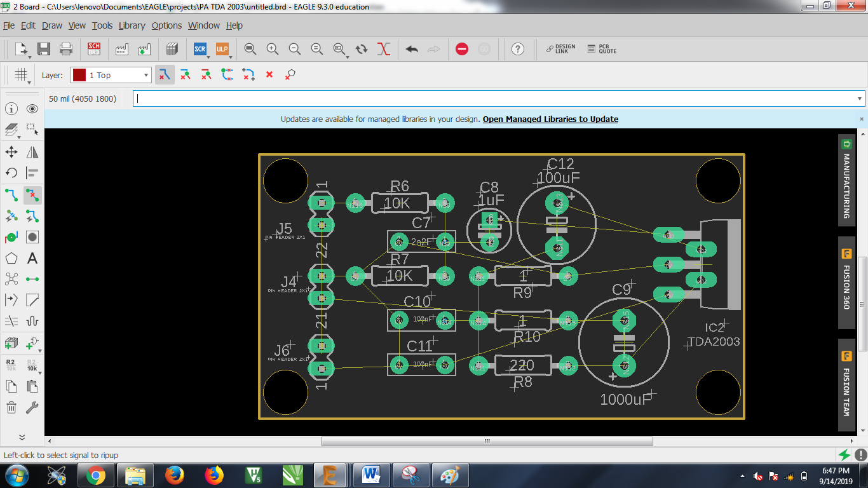Run a ULP program
The height and width of the screenshot is (488, 868).
[x=222, y=49]
